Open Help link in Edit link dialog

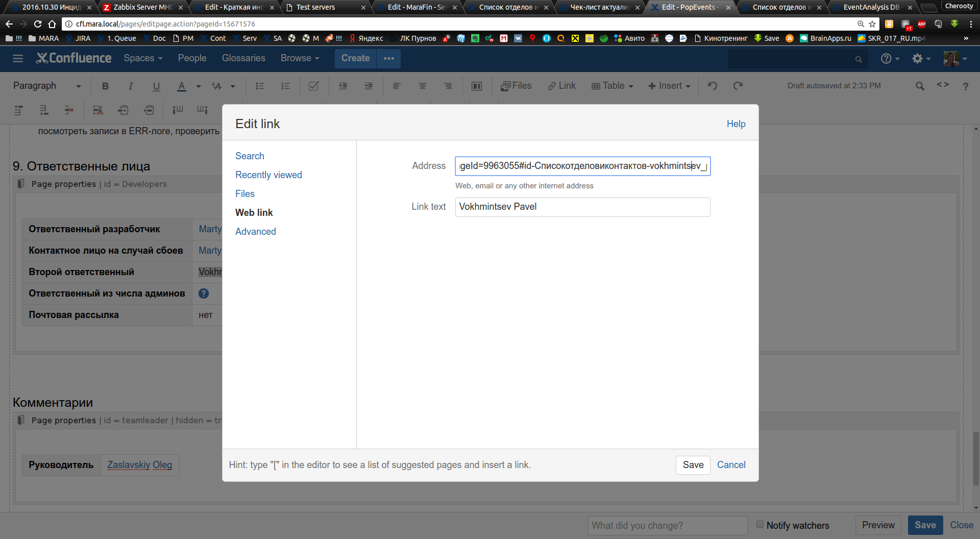click(736, 124)
